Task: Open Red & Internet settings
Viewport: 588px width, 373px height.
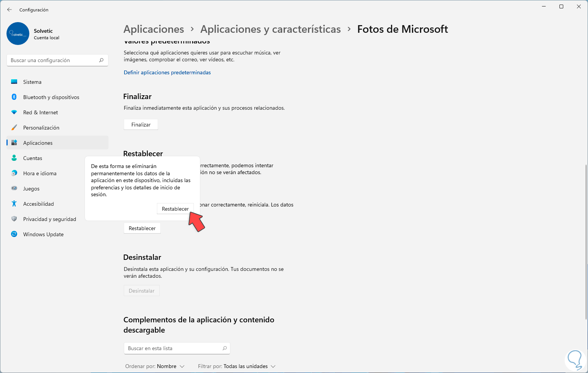Action: click(58, 112)
